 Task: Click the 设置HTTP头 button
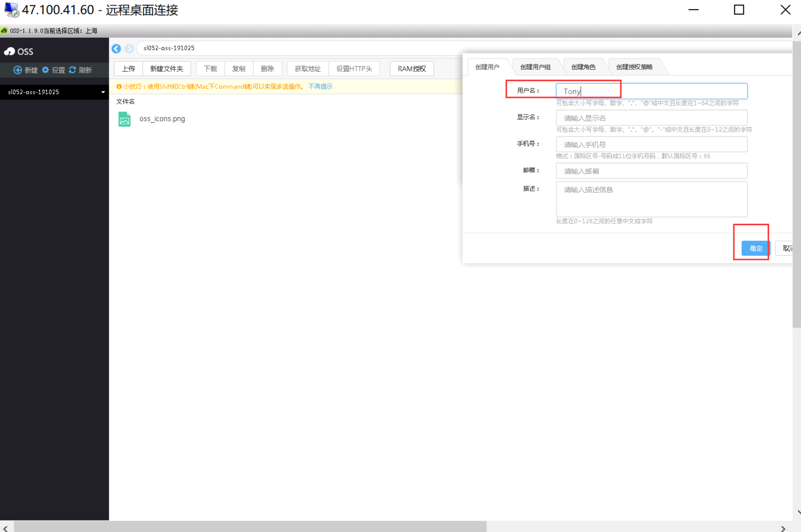[354, 69]
